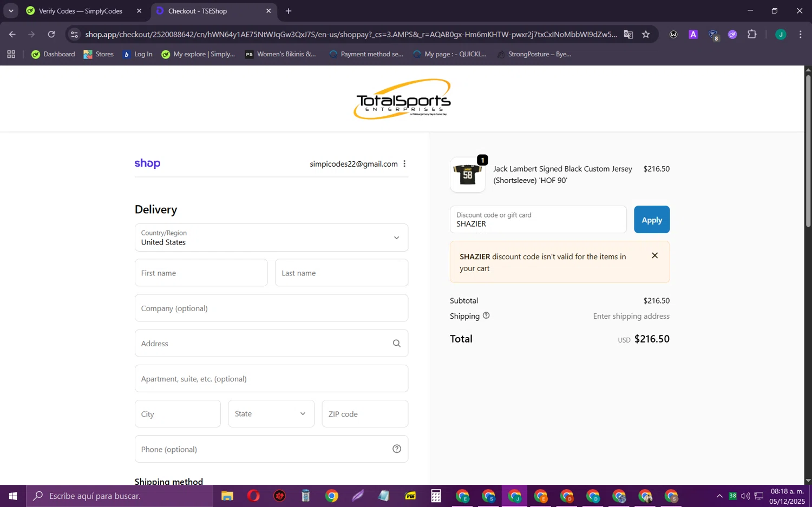Dismiss the SHAZIER invalid code message

pyautogui.click(x=654, y=255)
